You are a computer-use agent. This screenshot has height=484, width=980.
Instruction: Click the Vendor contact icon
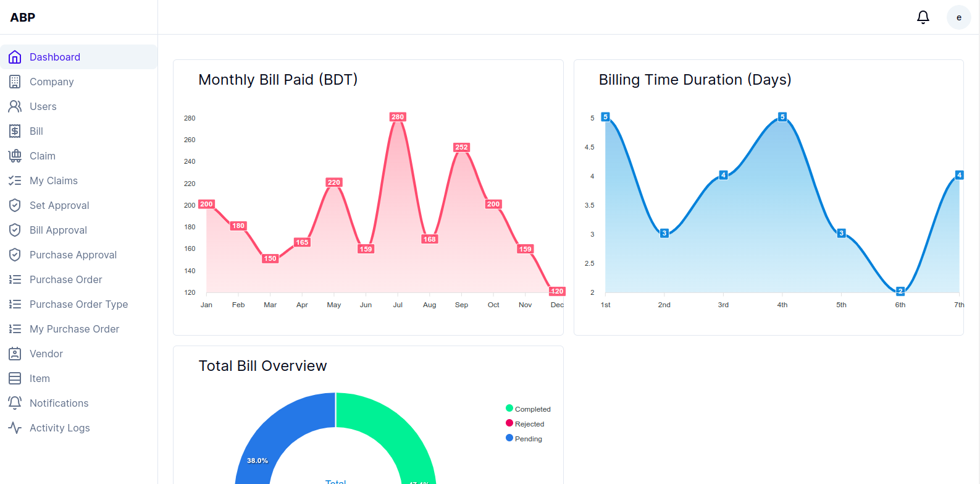pos(15,354)
